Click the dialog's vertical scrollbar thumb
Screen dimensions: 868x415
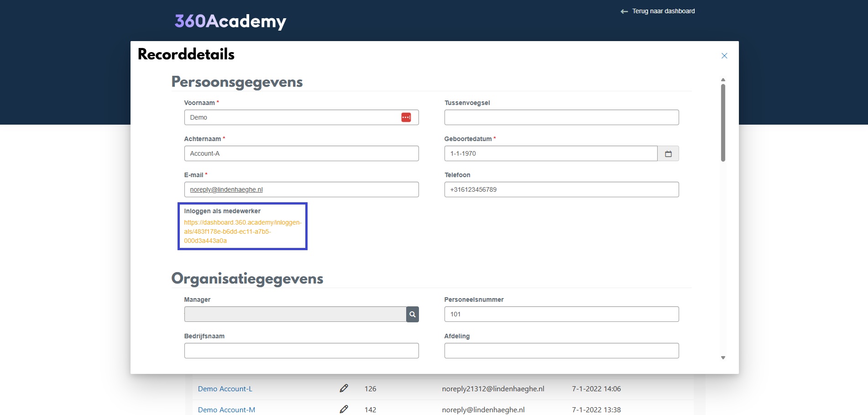(x=723, y=122)
